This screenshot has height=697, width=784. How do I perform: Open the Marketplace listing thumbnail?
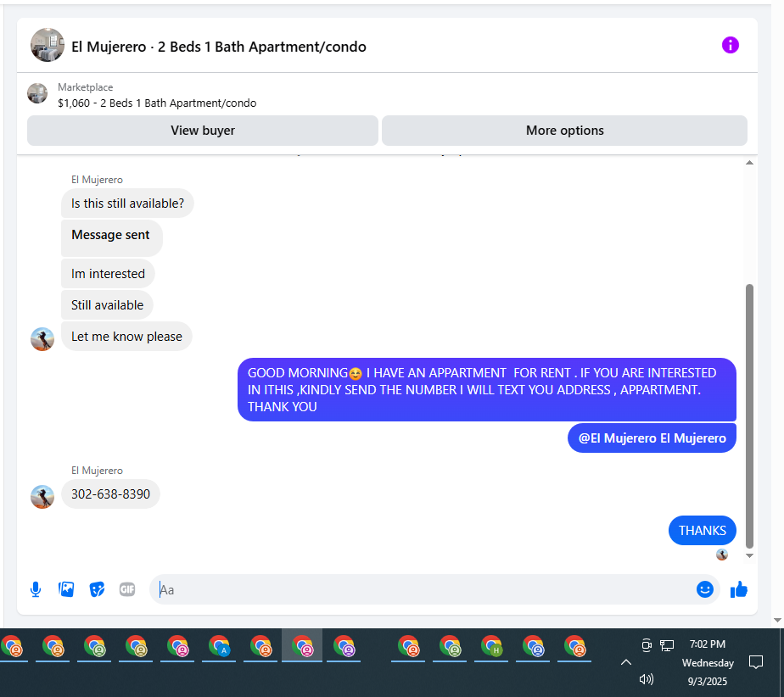coord(37,93)
